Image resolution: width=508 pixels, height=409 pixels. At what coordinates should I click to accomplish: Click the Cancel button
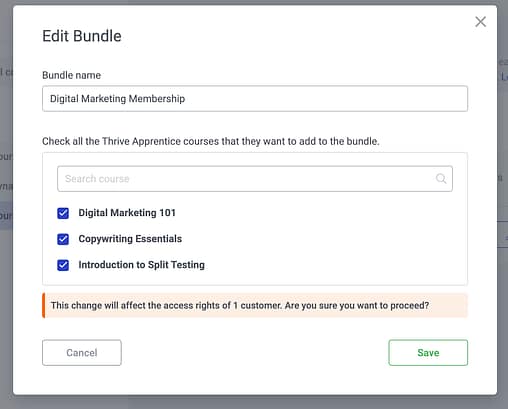pos(82,353)
